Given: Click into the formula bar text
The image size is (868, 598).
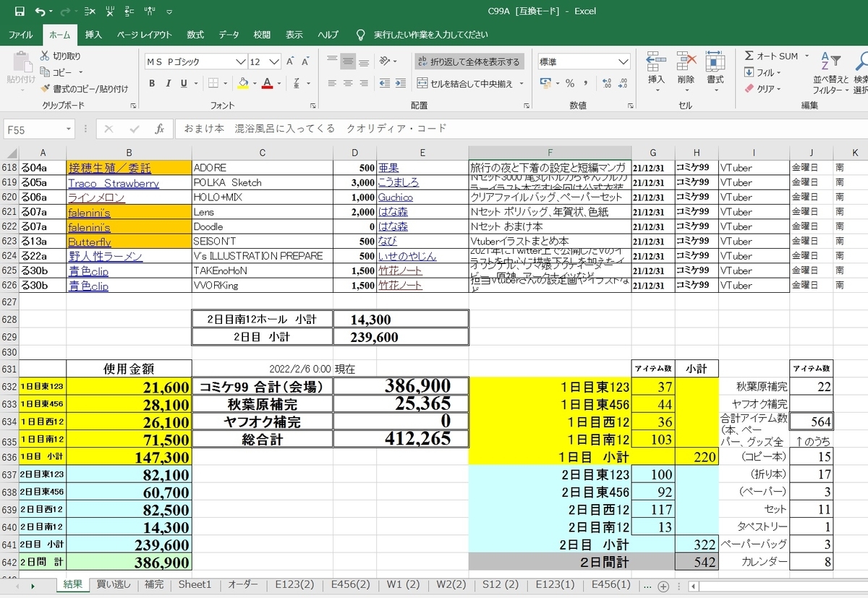Looking at the screenshot, I should [315, 129].
